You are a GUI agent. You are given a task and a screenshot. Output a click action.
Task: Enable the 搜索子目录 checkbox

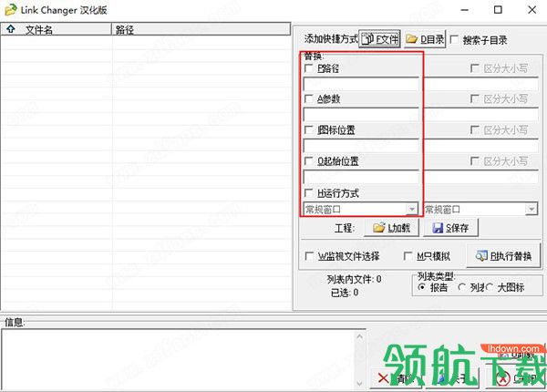(x=454, y=40)
